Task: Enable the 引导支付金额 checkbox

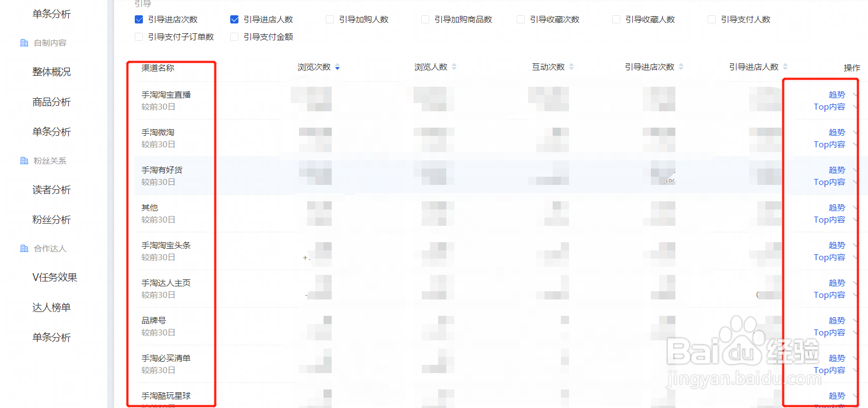Action: coord(234,37)
